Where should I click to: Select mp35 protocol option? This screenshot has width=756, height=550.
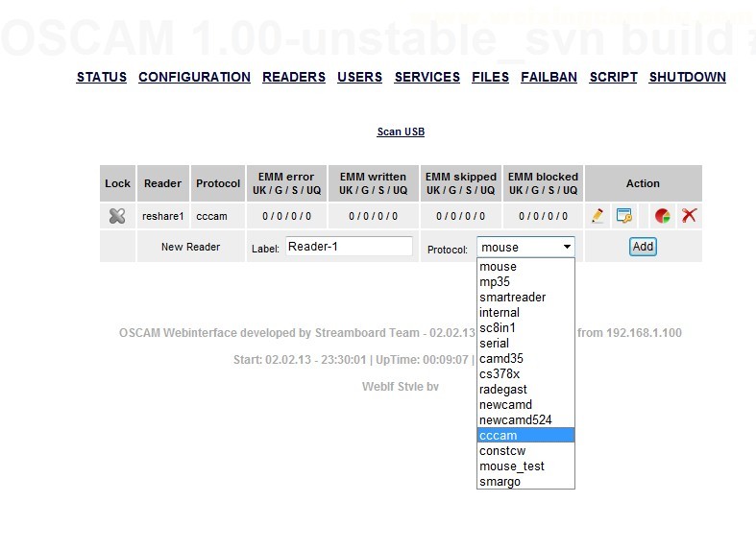[x=525, y=282]
